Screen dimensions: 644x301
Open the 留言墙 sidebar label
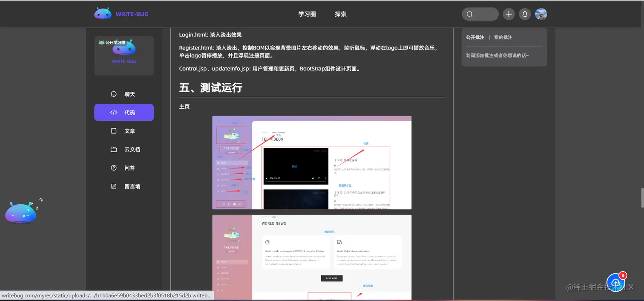pyautogui.click(x=132, y=186)
